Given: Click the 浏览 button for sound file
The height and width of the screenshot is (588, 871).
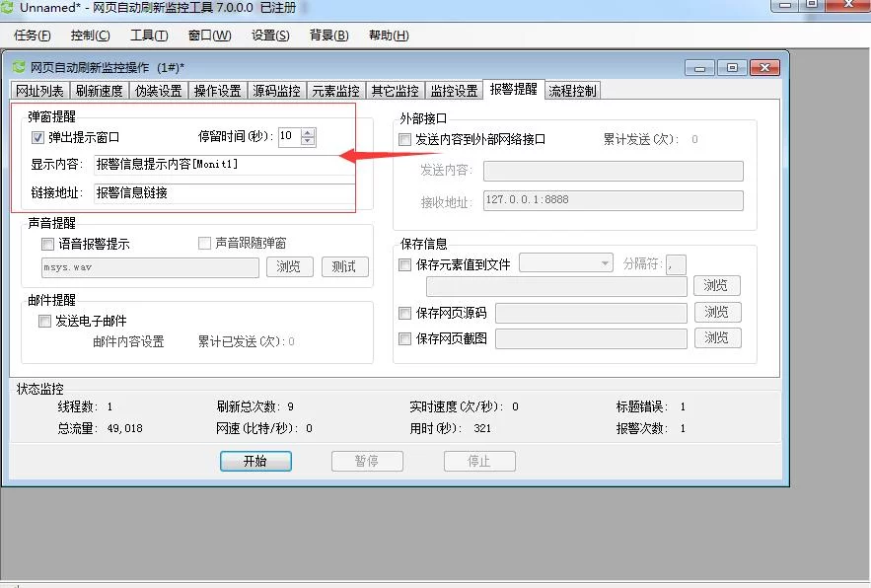Looking at the screenshot, I should pyautogui.click(x=290, y=266).
